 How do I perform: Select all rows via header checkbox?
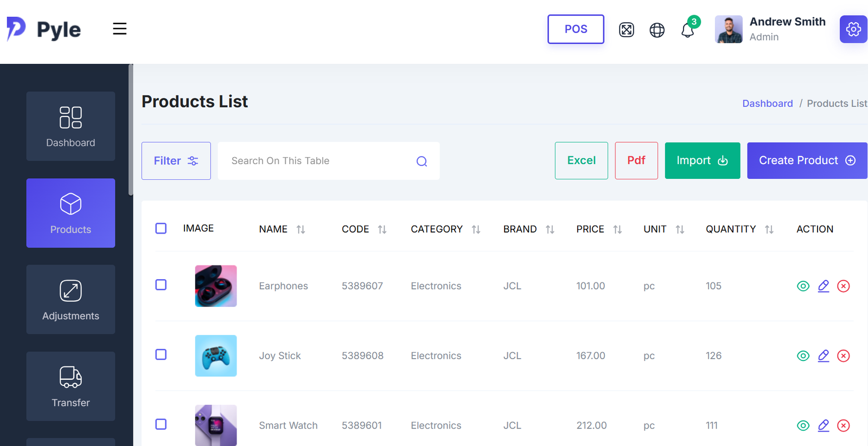[161, 228]
